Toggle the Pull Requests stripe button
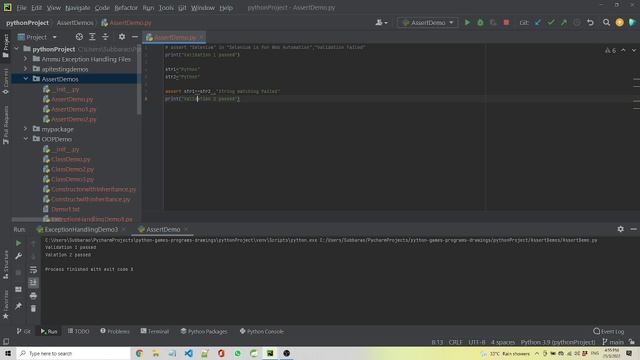640x360 pixels. click(6, 125)
